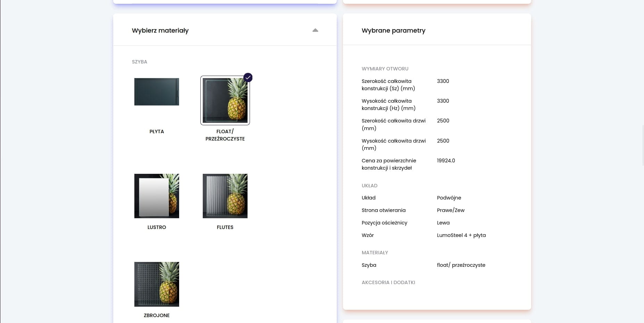Click the FLUTES caption text

pyautogui.click(x=225, y=227)
